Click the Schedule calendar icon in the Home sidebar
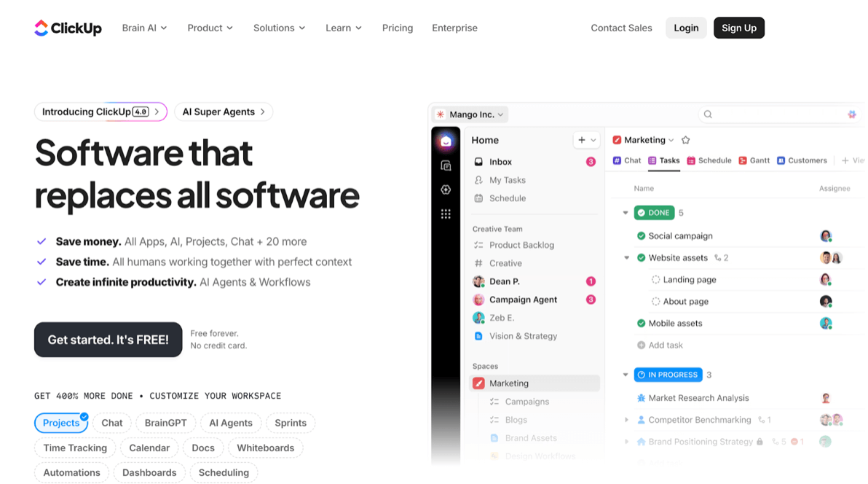Screen dimensions: 868x484 point(479,198)
